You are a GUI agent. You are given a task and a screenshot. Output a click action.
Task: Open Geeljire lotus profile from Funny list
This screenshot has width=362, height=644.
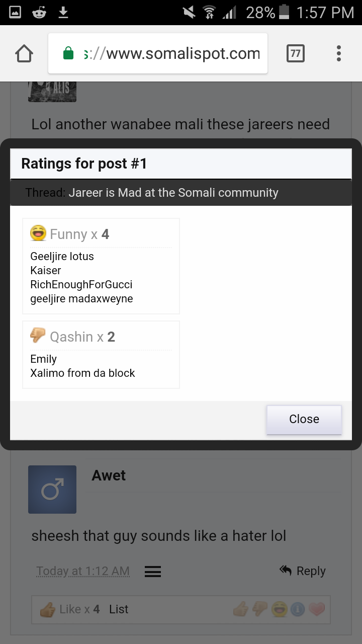pyautogui.click(x=62, y=257)
